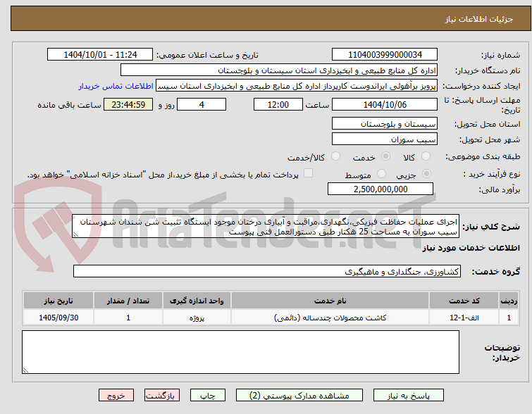
Task: Click the remaining time field 23:44:59
Action: (x=128, y=104)
